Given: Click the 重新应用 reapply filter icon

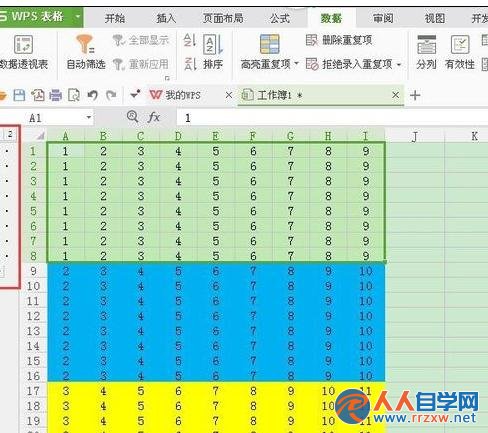Looking at the screenshot, I should tap(118, 64).
